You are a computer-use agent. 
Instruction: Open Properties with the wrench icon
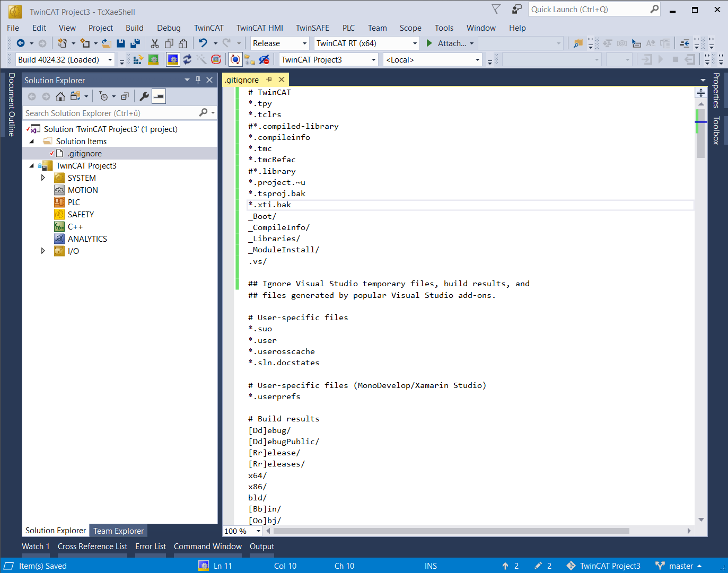144,96
